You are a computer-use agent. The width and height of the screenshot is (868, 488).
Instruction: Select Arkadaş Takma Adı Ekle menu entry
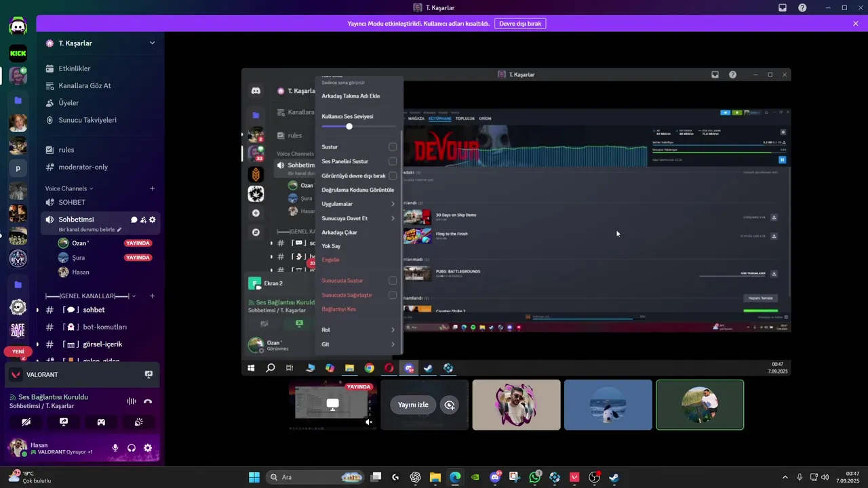(x=351, y=96)
